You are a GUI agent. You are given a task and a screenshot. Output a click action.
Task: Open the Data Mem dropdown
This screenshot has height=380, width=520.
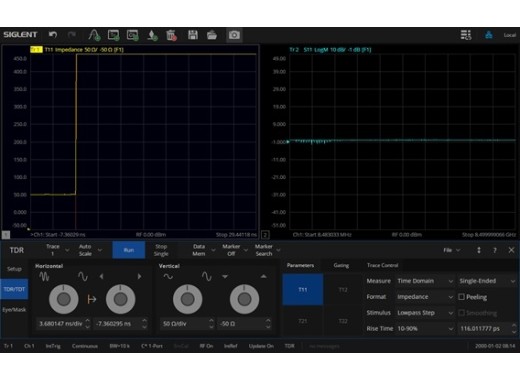point(203,250)
